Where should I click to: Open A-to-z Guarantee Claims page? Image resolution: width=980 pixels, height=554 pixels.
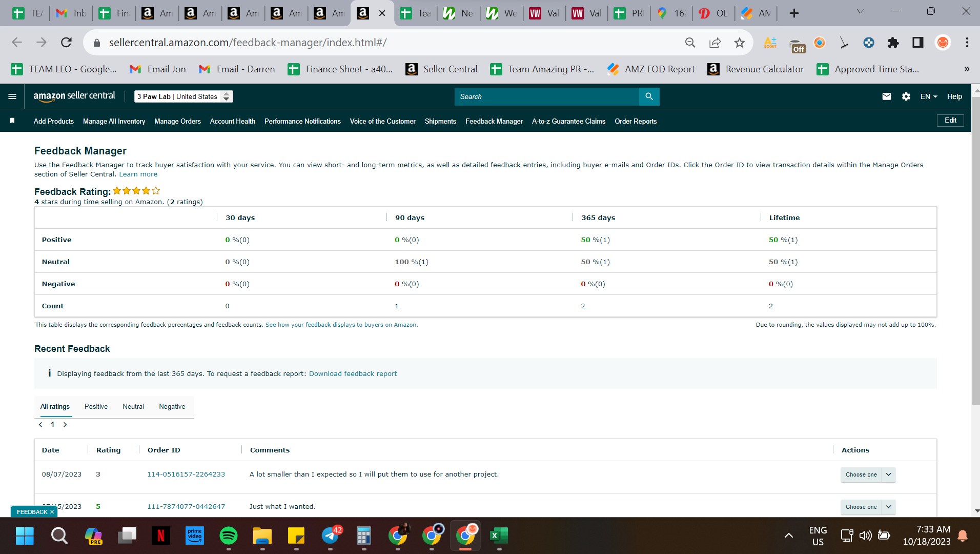click(568, 121)
